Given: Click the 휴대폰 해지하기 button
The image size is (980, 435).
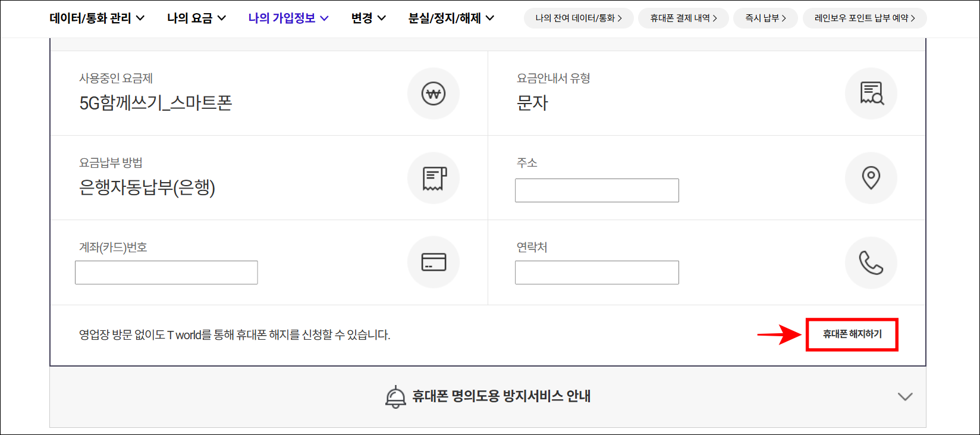Looking at the screenshot, I should [852, 334].
